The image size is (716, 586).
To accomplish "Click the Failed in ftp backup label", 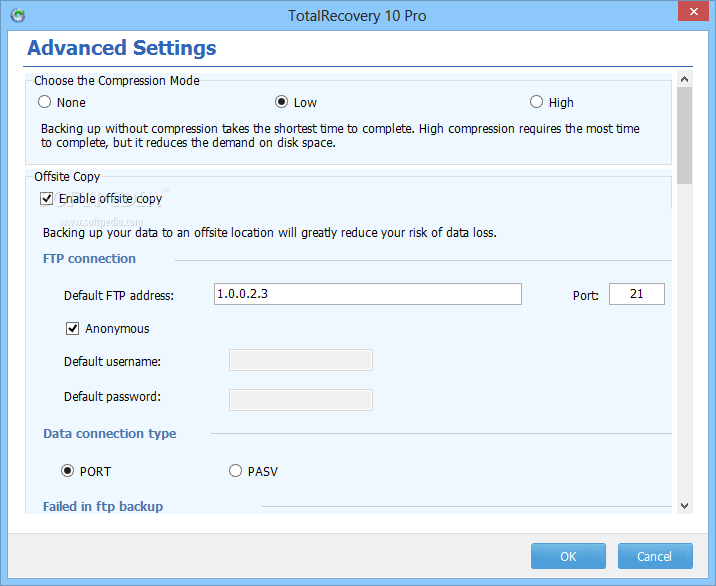I will tap(103, 507).
